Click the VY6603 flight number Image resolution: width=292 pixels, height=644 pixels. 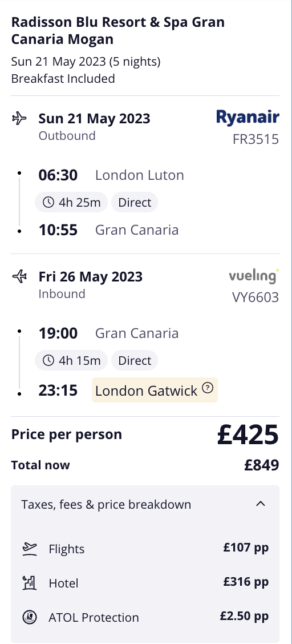click(255, 297)
